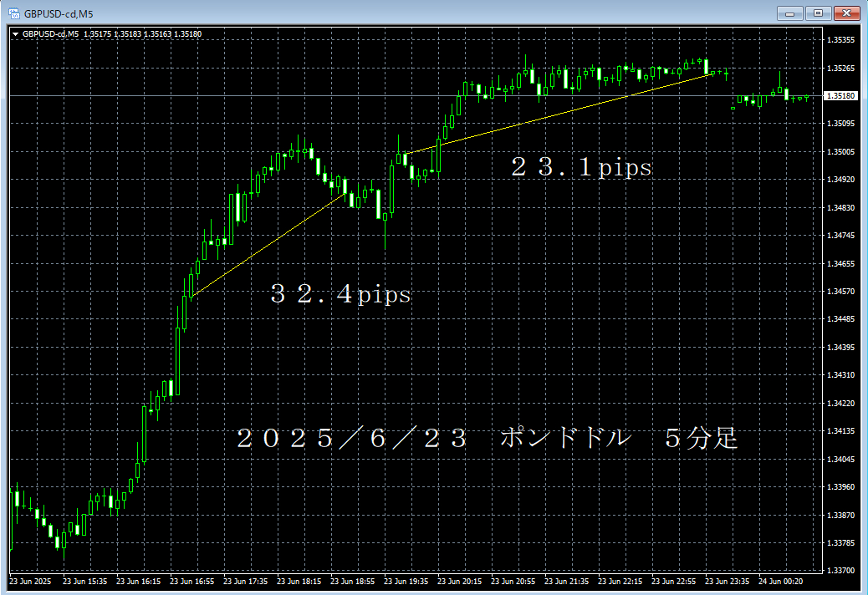Screen dimensions: 868x595
Task: Select the 23.1pips text label
Action: pos(581,168)
